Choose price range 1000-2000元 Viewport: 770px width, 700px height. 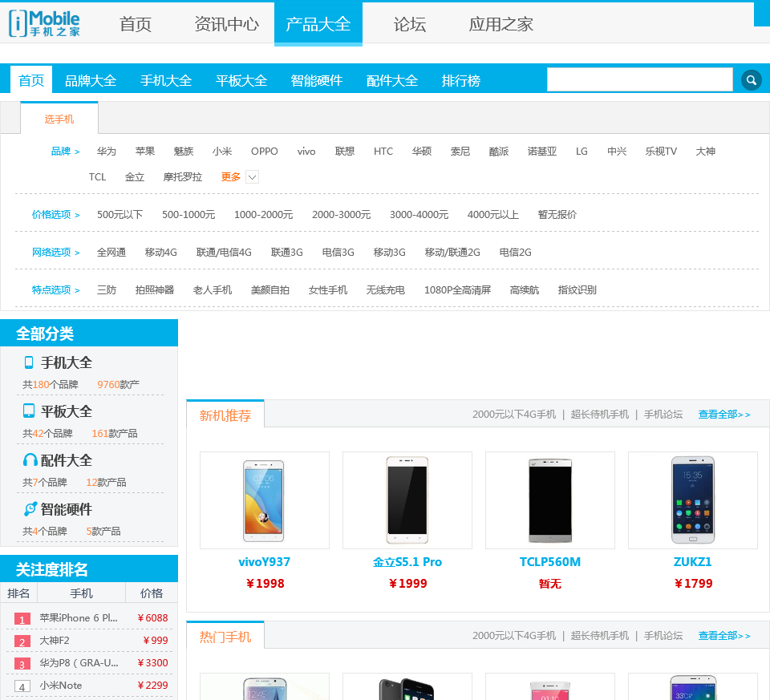tap(263, 215)
